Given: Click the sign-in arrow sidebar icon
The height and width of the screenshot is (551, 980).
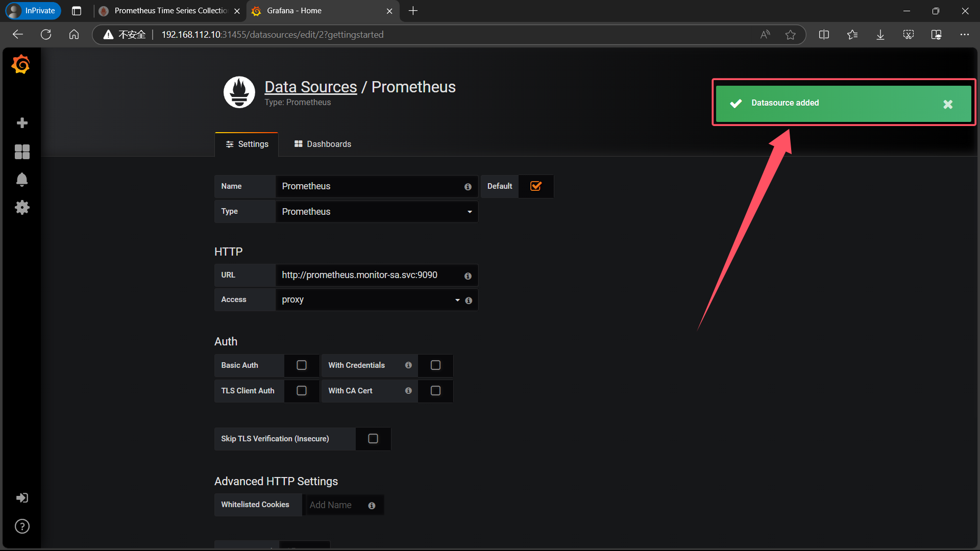Looking at the screenshot, I should (x=22, y=498).
